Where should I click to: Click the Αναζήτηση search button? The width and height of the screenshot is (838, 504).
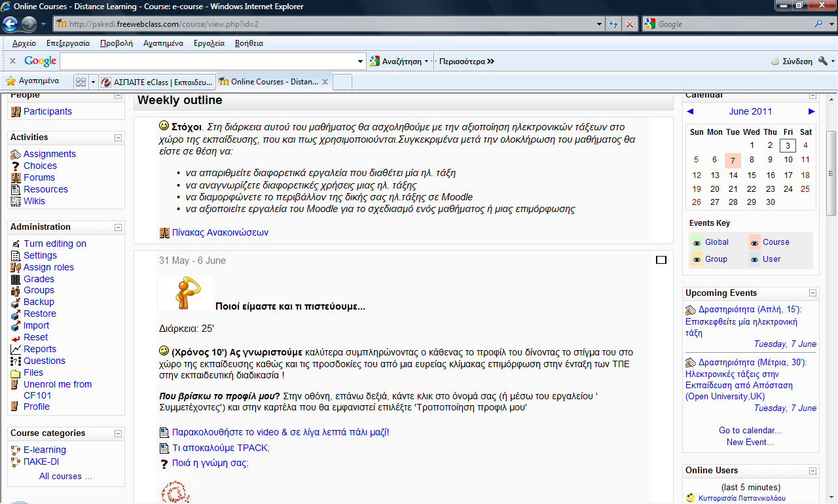pyautogui.click(x=396, y=62)
